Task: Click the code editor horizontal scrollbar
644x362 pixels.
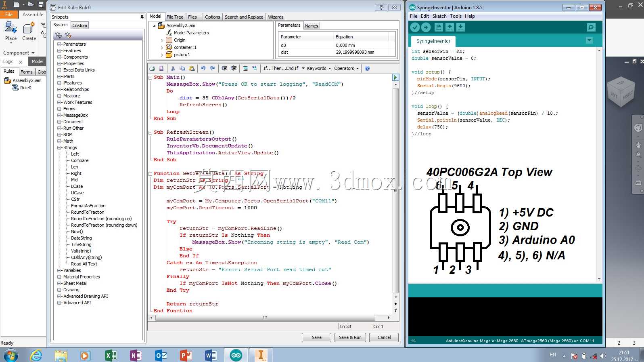Action: pos(265,318)
